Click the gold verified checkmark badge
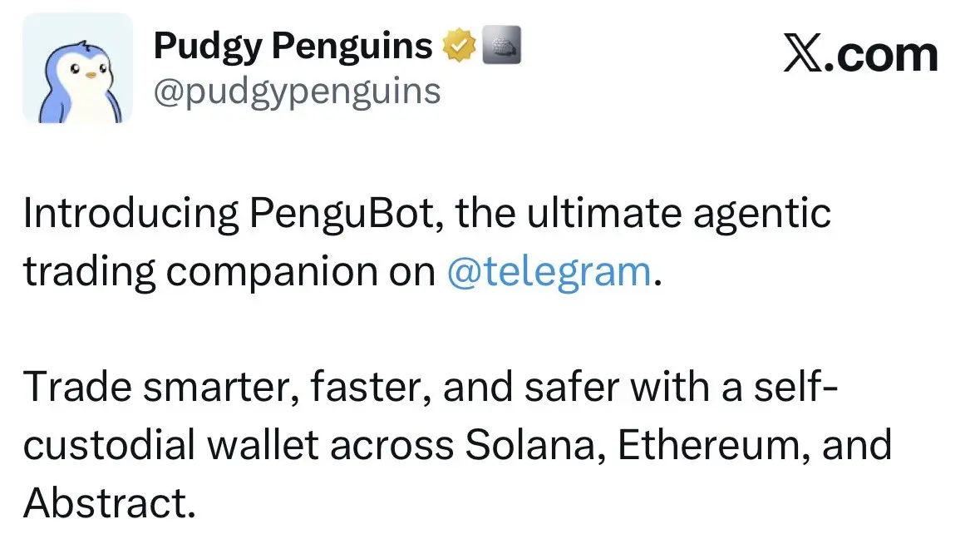This screenshot has height=544, width=980. pos(460,45)
